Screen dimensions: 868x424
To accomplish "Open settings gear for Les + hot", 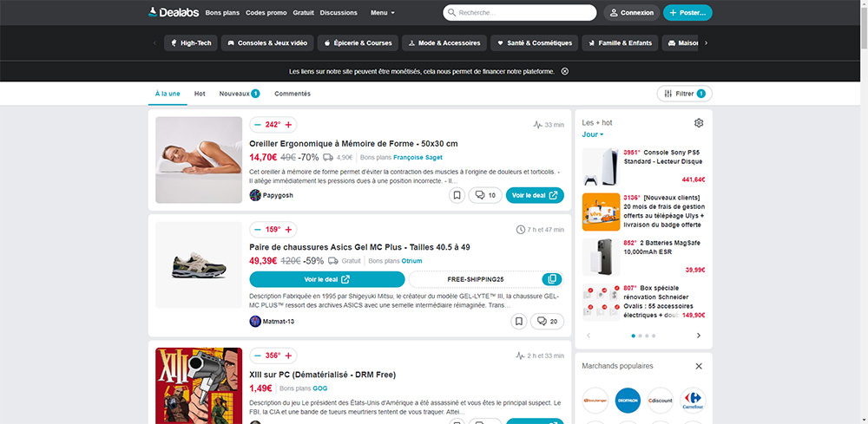I will (699, 123).
